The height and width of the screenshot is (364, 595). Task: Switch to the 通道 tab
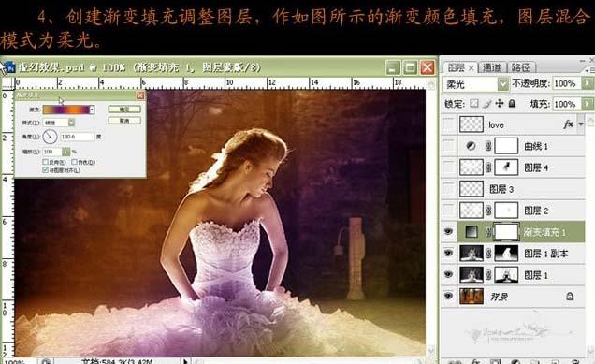[492, 67]
